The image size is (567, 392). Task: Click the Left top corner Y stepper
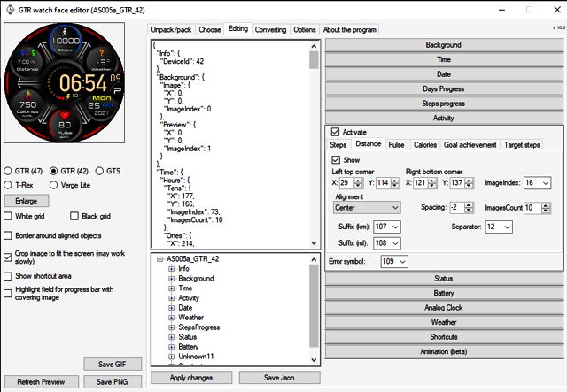point(395,183)
